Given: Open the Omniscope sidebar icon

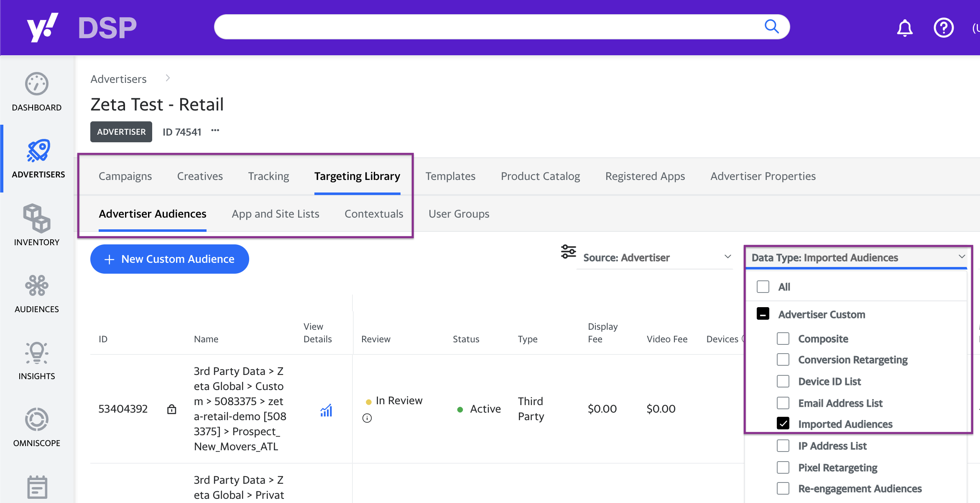Looking at the screenshot, I should [37, 419].
